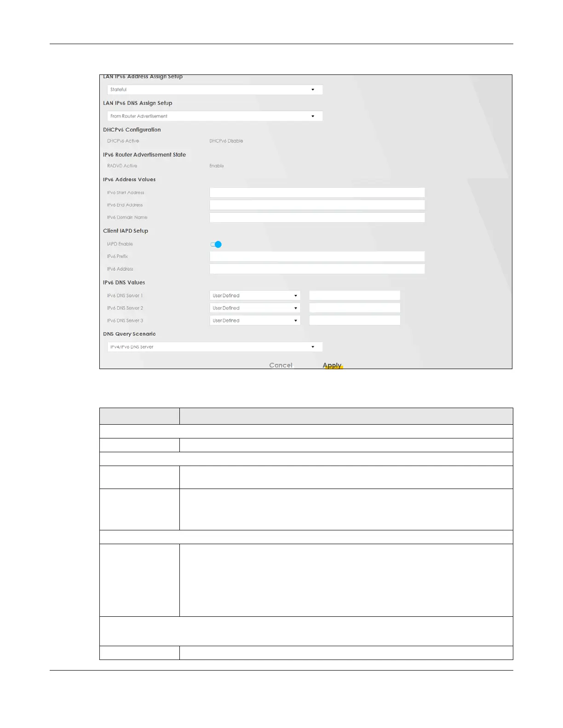Image resolution: width=563 pixels, height=728 pixels.
Task: Click the 'DHCPv6 Disable' status text
Action: point(226,141)
